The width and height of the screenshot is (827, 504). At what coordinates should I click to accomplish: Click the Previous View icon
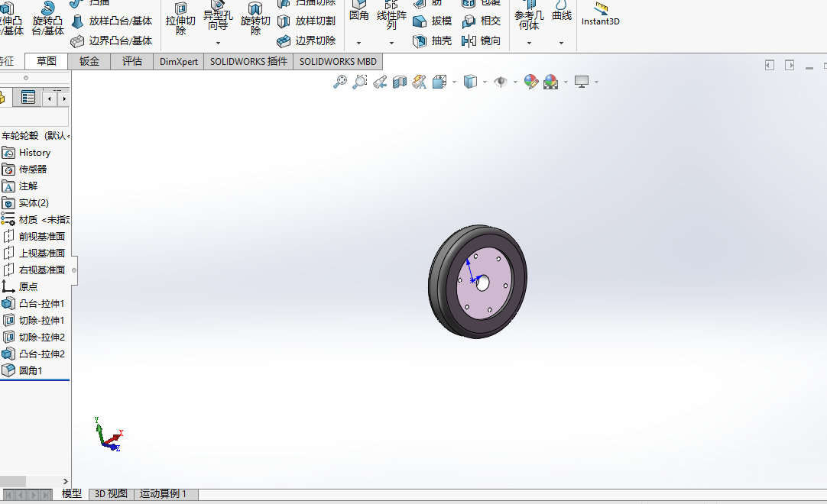coord(380,82)
